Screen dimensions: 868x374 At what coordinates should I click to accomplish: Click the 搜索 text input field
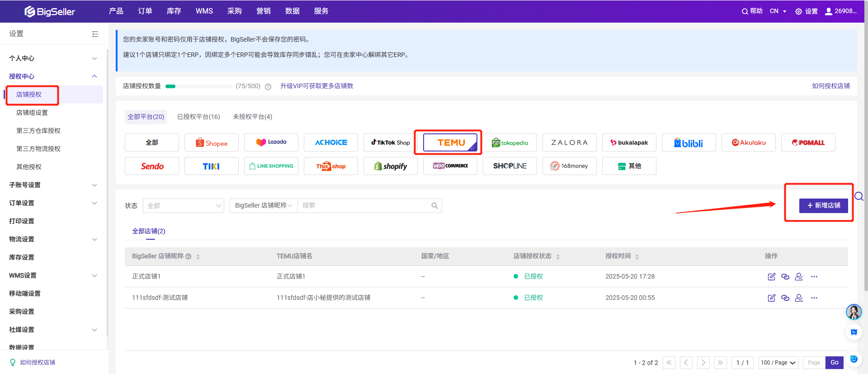tap(364, 206)
